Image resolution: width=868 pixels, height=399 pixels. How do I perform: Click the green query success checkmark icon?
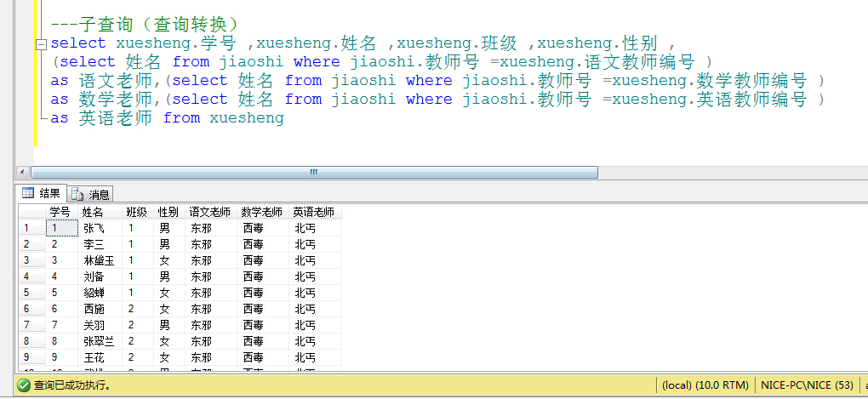pyautogui.click(x=23, y=385)
